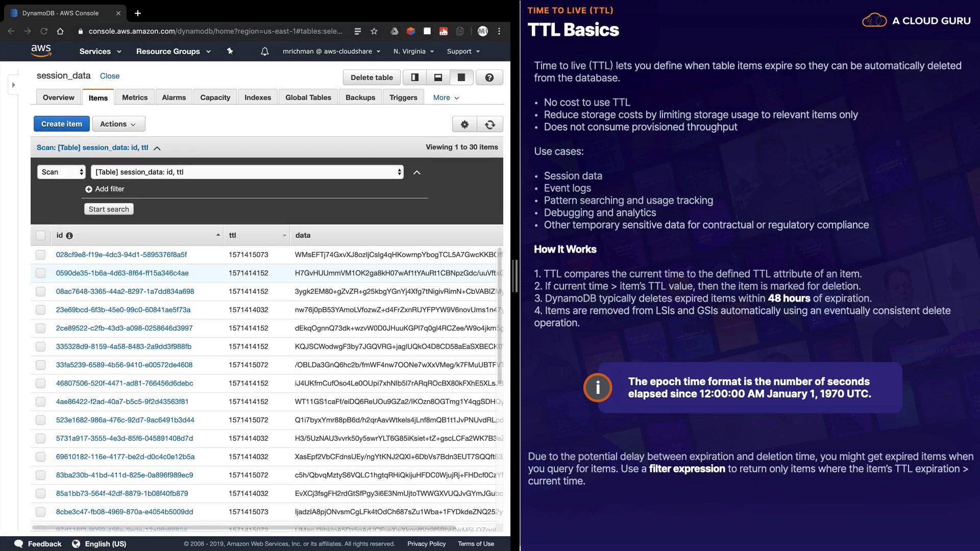Bookmark this page with the star icon
The image size is (980, 551).
pos(374,31)
